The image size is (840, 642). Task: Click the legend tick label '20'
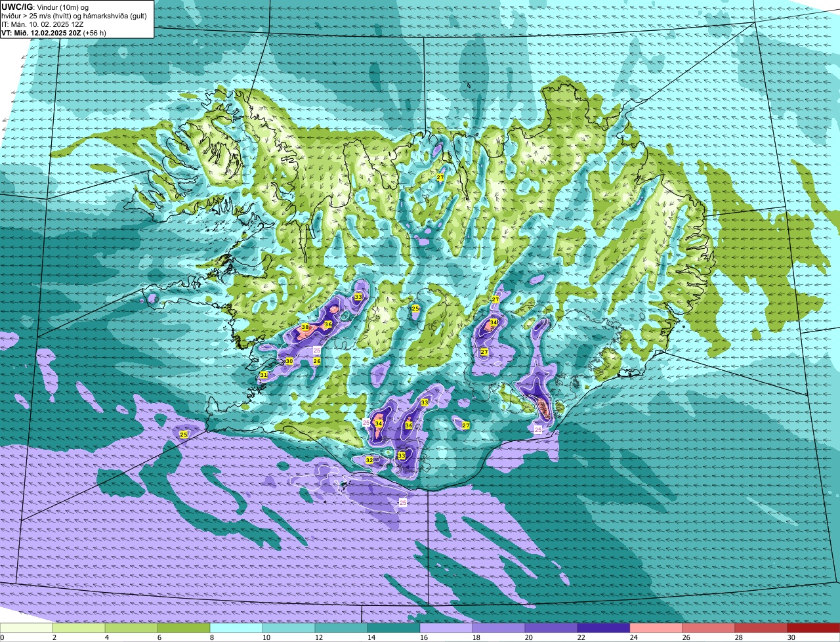point(529,637)
